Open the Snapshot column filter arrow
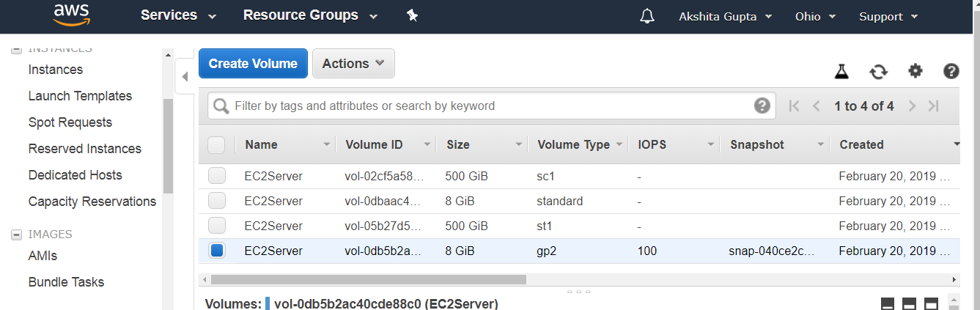This screenshot has height=310, width=980. click(x=821, y=145)
